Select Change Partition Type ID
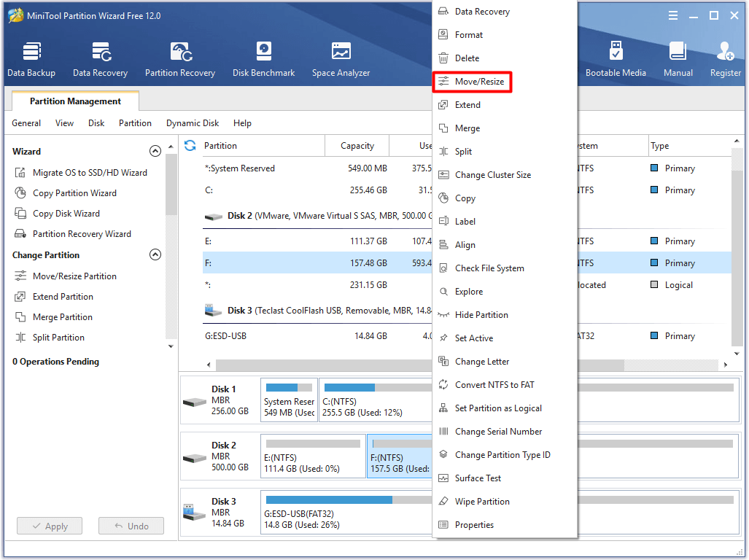This screenshot has height=560, width=749. (505, 455)
